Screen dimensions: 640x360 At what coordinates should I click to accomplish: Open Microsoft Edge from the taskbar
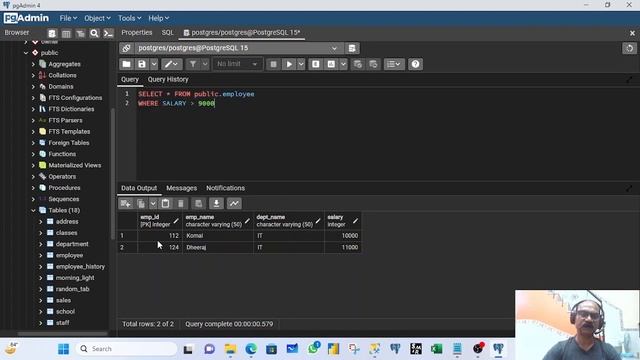tap(251, 349)
